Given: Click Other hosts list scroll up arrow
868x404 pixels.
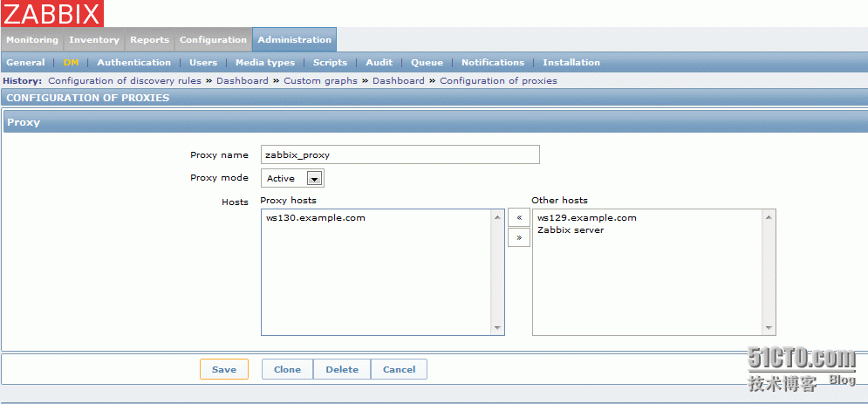Looking at the screenshot, I should coord(769,217).
